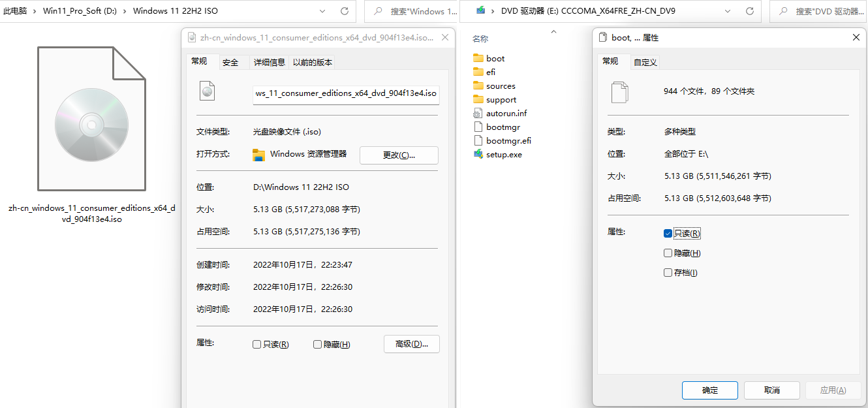Image resolution: width=868 pixels, height=408 pixels.
Task: Select ISO file name label under disc icon
Action: (92, 214)
